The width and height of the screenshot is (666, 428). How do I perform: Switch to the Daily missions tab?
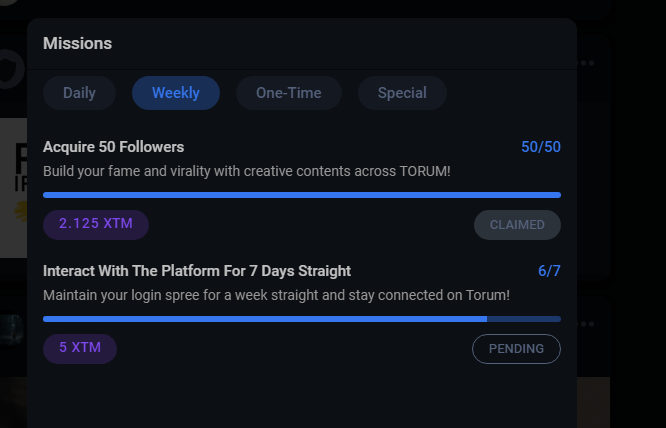coord(79,93)
